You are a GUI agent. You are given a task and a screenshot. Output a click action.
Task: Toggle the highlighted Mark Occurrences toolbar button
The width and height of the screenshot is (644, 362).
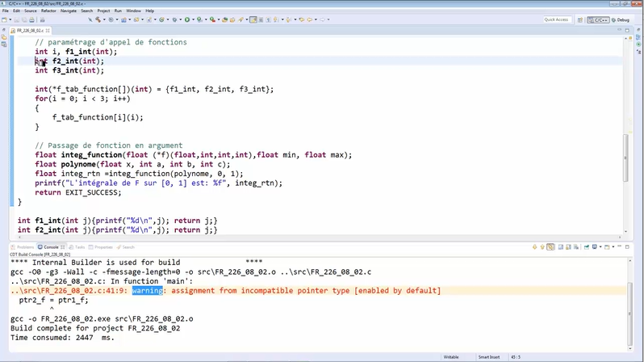click(x=253, y=19)
